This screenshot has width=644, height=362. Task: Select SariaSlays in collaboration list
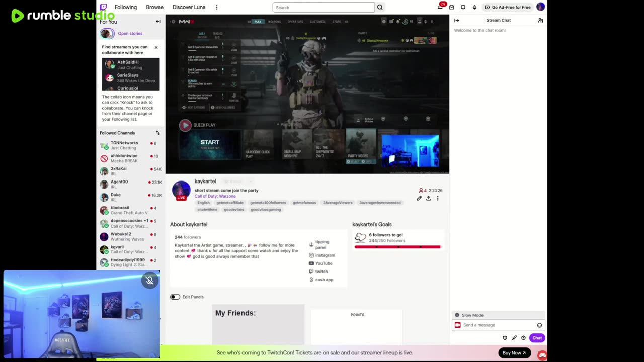pyautogui.click(x=131, y=78)
